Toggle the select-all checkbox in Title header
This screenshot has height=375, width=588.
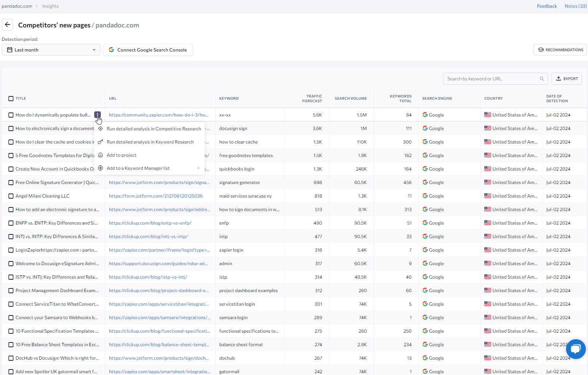[11, 99]
